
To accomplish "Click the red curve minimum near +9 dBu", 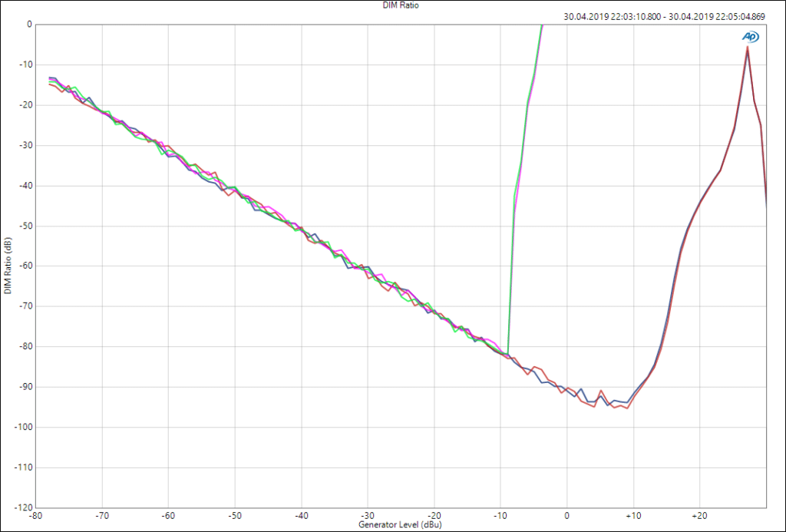I will click(x=627, y=408).
